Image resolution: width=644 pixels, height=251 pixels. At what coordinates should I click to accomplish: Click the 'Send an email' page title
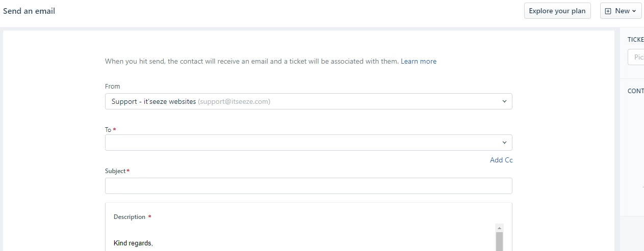coord(29,11)
